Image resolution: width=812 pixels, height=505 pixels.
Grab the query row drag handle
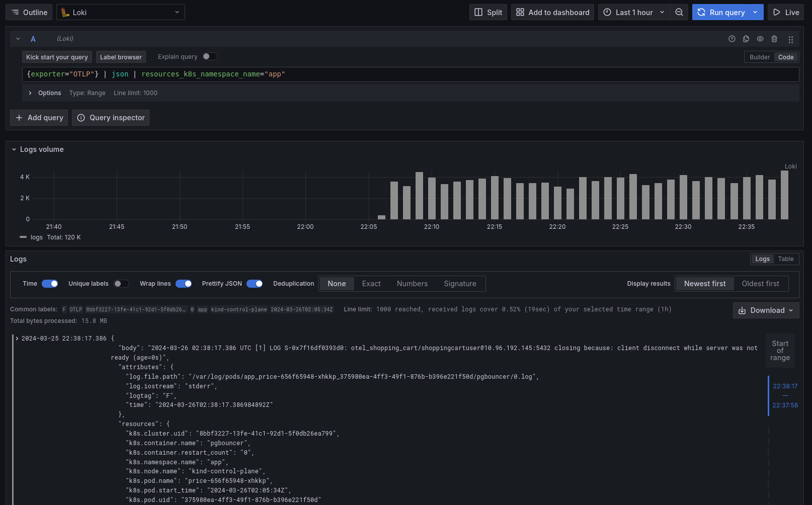pyautogui.click(x=791, y=39)
